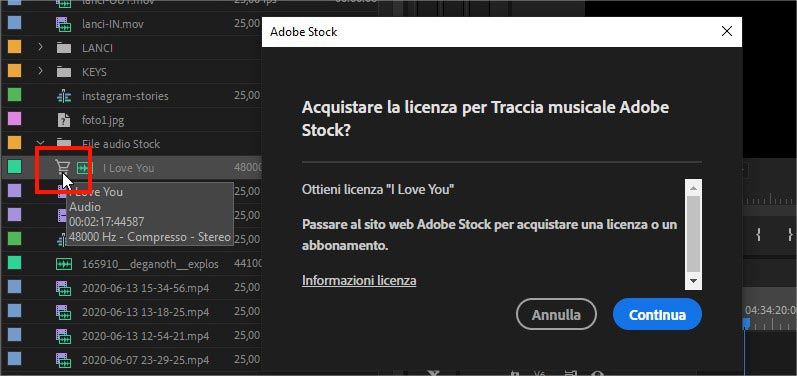Click the shopping cart license icon
The height and width of the screenshot is (376, 797).
(63, 167)
